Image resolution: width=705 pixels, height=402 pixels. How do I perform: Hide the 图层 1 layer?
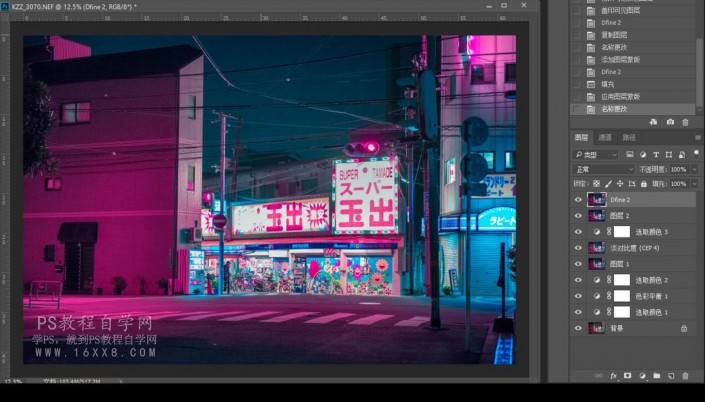coord(578,264)
